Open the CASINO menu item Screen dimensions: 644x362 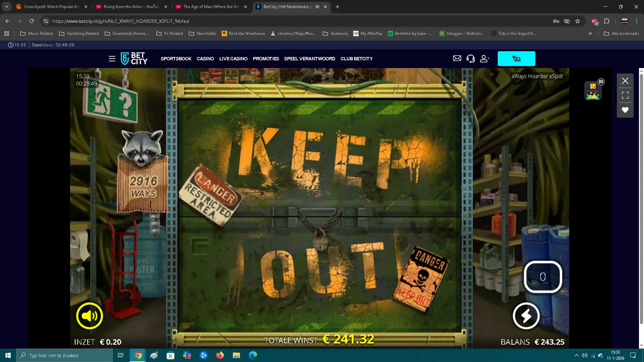205,59
